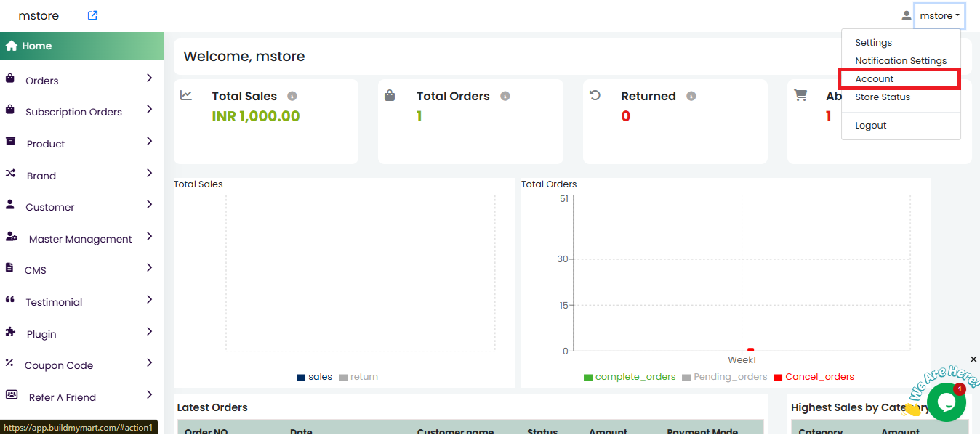Click the red Cancel_orders color swatch
The height and width of the screenshot is (435, 980).
pos(778,378)
